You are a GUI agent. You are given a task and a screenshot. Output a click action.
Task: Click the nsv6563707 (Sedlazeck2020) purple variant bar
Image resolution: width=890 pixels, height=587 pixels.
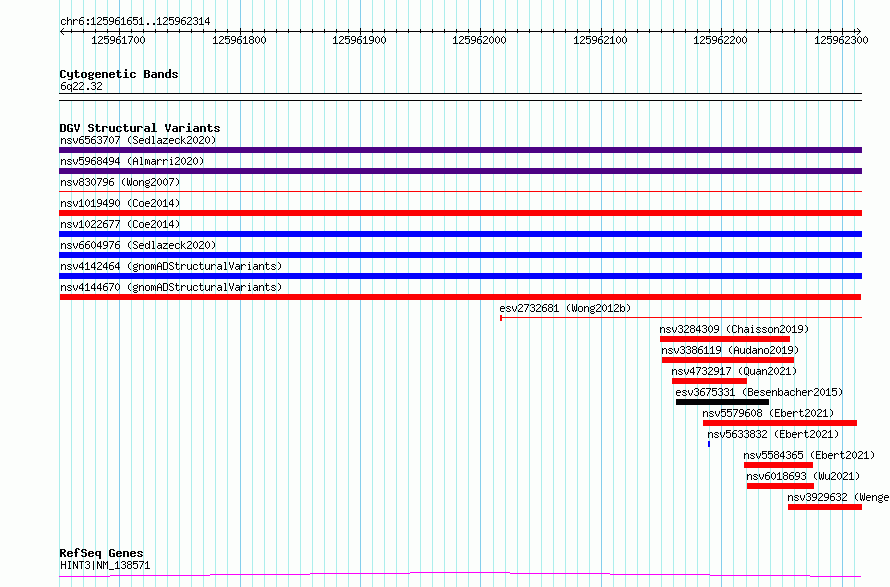pos(460,150)
